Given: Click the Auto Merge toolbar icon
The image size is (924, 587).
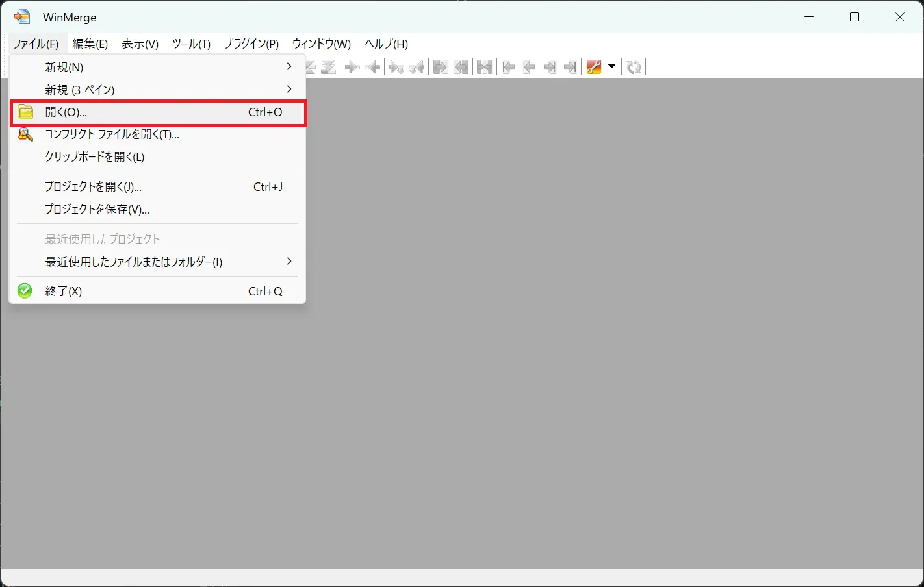Looking at the screenshot, I should coord(485,67).
